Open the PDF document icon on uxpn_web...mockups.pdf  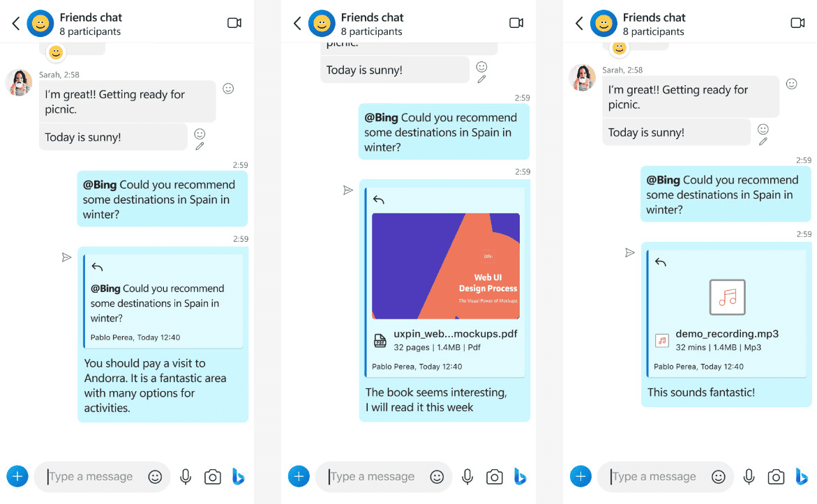pos(380,341)
